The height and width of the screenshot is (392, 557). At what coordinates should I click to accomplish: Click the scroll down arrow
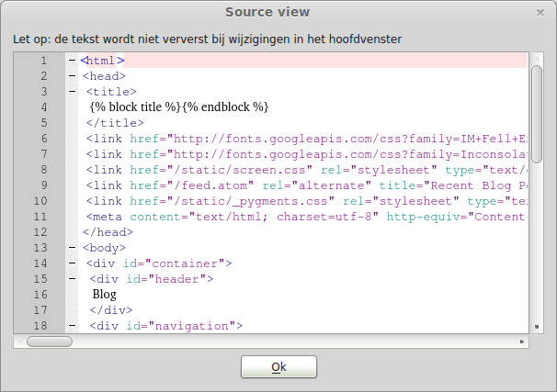point(537,327)
